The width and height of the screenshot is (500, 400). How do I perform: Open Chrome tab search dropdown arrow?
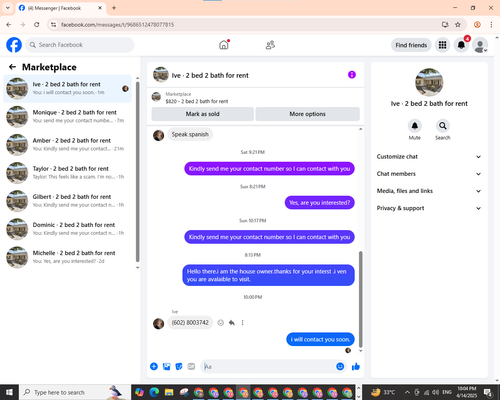(8, 8)
